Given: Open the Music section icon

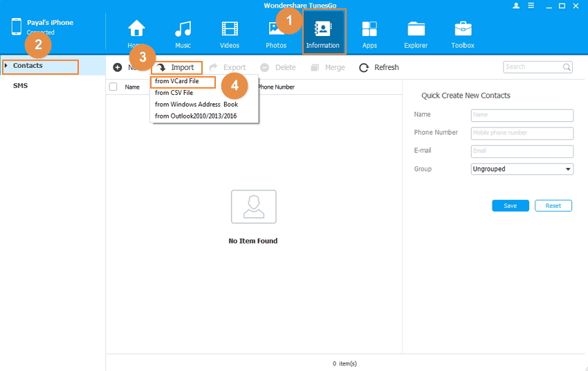Looking at the screenshot, I should [x=183, y=30].
